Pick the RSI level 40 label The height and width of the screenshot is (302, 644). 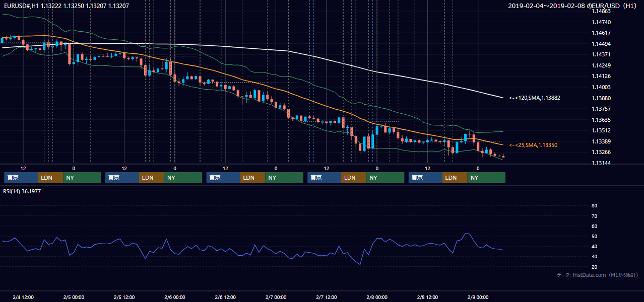tap(594, 246)
